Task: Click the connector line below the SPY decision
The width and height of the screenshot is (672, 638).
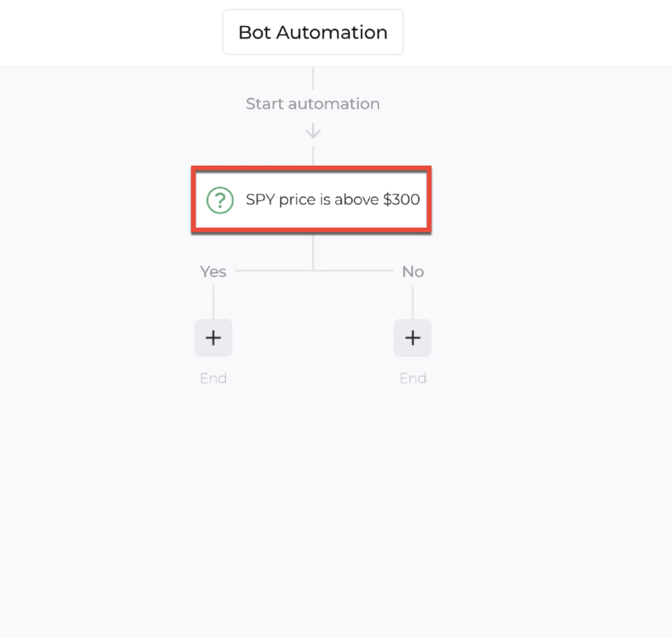Action: 313,252
